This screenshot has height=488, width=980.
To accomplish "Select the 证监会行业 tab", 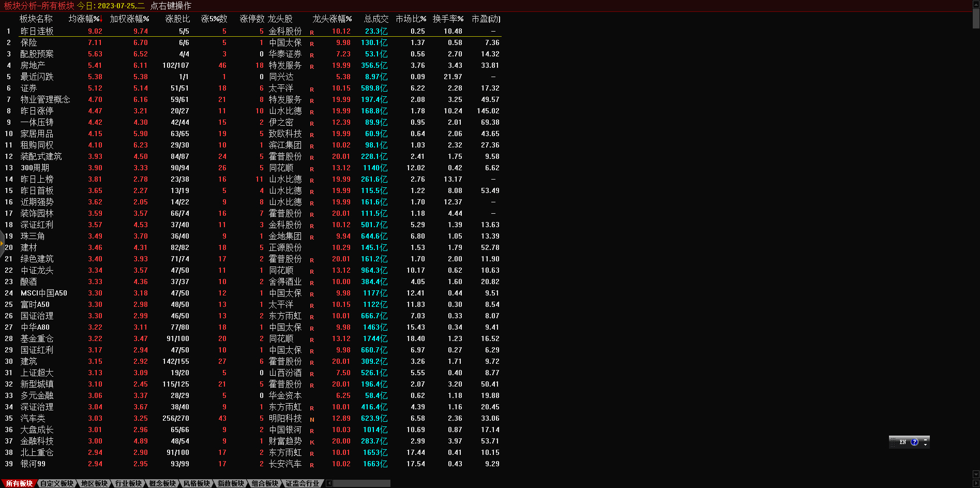I will [x=303, y=483].
